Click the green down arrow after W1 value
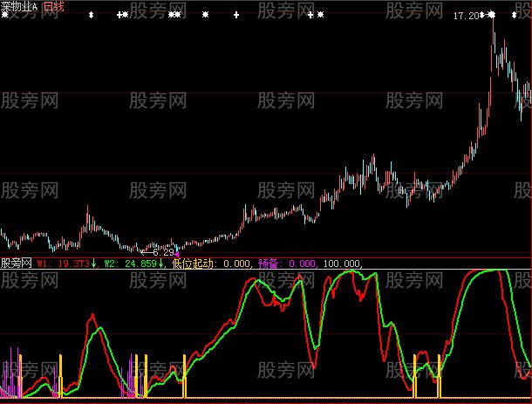The image size is (532, 404). tap(93, 262)
